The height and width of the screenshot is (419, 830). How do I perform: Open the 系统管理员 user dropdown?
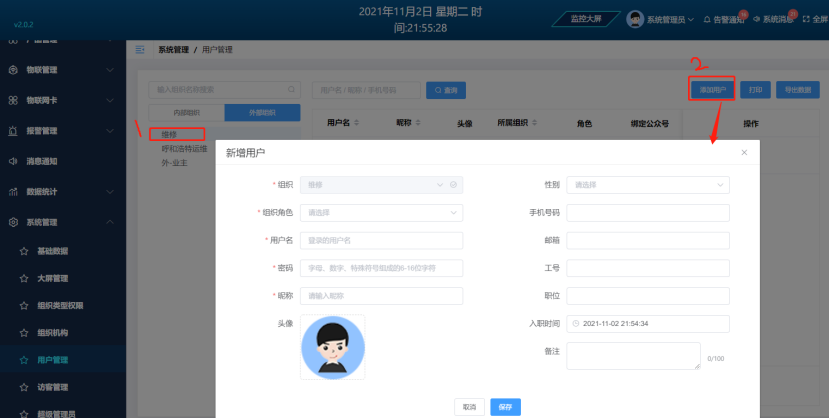[x=670, y=20]
